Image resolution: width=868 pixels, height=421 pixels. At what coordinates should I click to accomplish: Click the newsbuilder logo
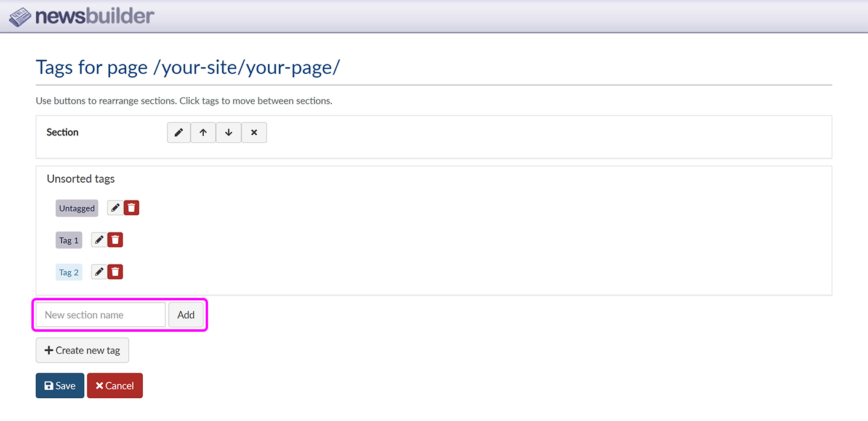pos(82,16)
